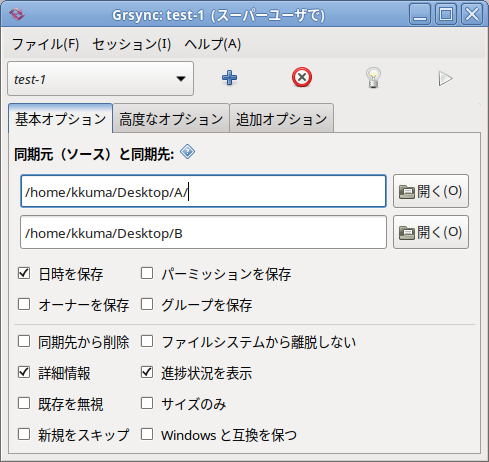
Task: Uncheck the 詳細情報 checkbox
Action: click(24, 372)
